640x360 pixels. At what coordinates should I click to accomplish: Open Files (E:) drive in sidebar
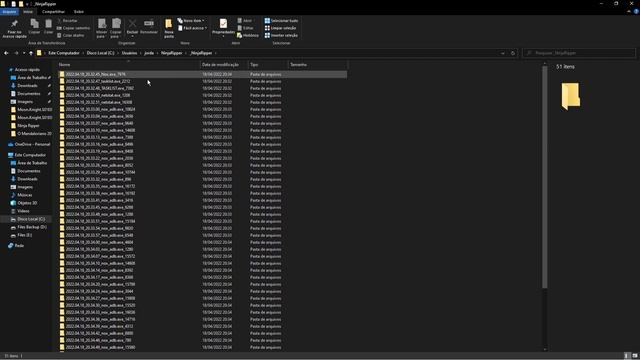click(24, 235)
